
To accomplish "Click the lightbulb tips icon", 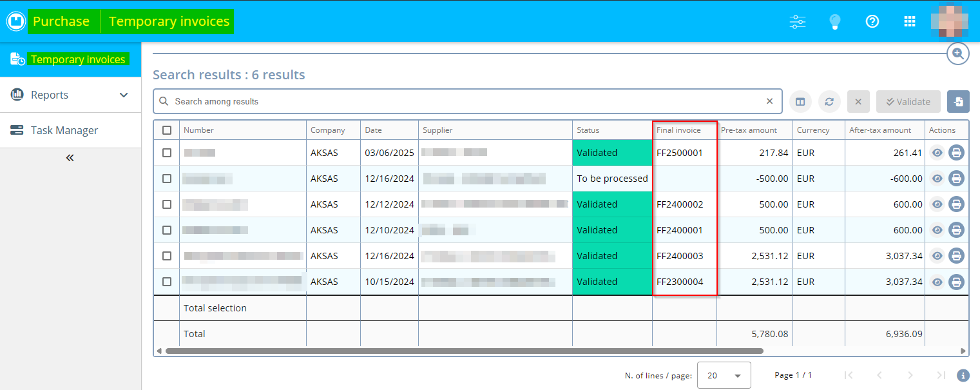I will click(835, 21).
